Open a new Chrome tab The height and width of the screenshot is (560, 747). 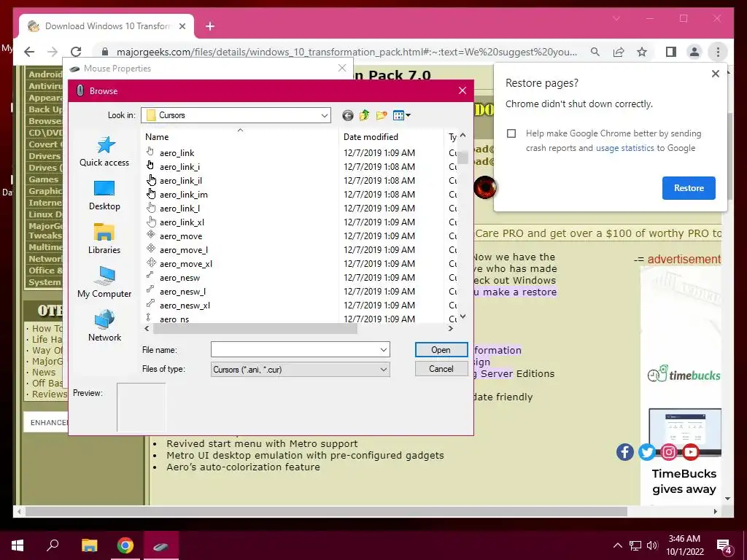click(210, 26)
